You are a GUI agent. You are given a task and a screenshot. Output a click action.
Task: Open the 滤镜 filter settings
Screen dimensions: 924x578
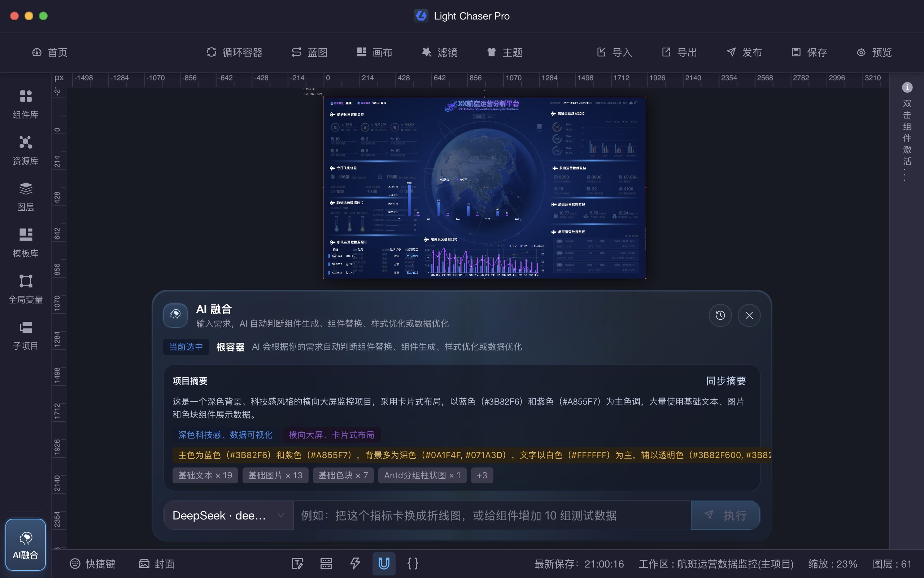[440, 52]
